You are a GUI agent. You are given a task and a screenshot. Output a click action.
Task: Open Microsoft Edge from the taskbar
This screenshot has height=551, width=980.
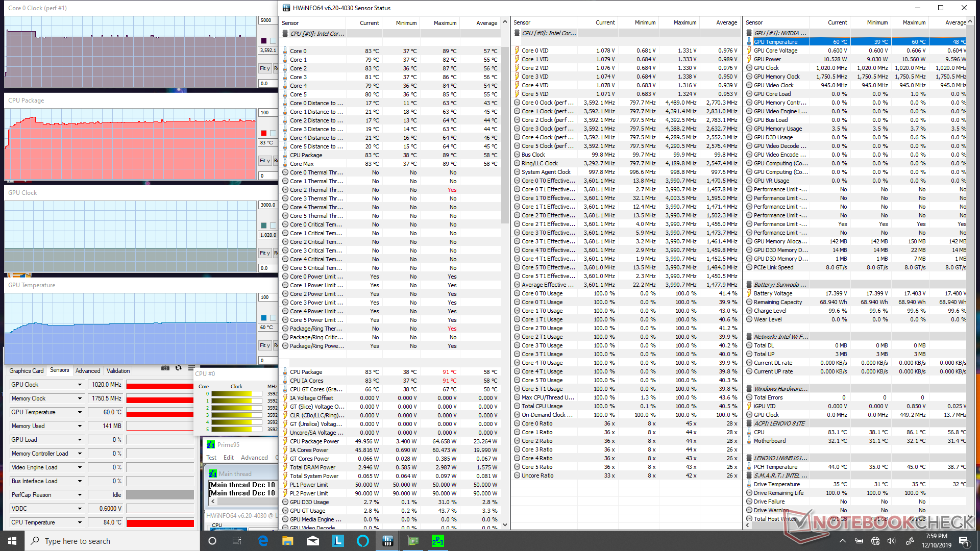263,541
